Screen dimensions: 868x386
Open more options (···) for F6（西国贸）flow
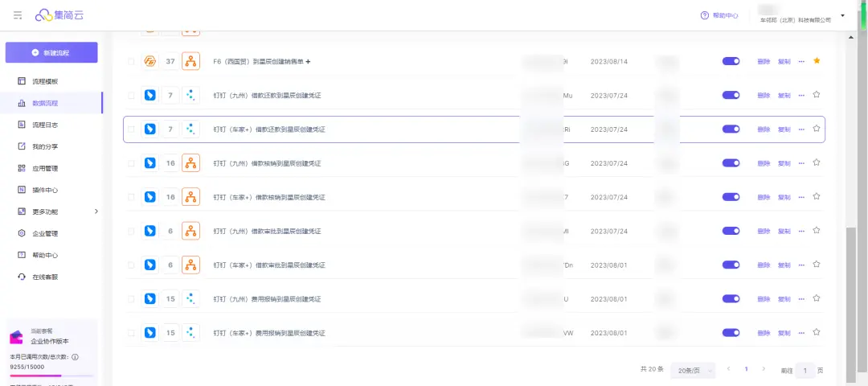801,61
